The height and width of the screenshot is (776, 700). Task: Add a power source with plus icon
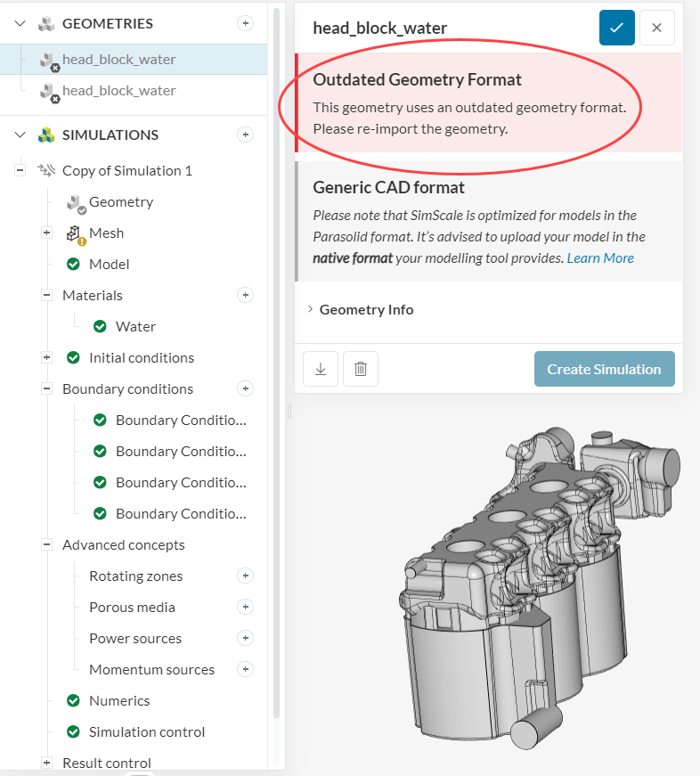pos(246,638)
